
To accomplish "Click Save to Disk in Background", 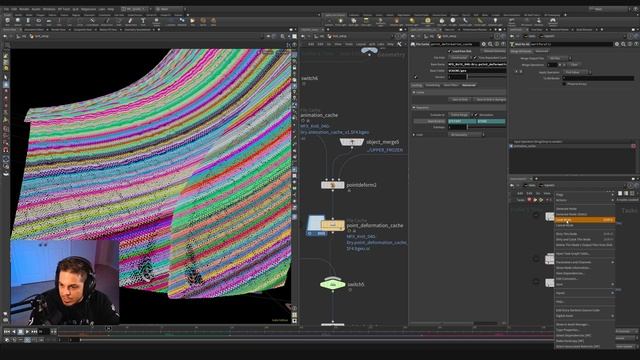I will 490,100.
